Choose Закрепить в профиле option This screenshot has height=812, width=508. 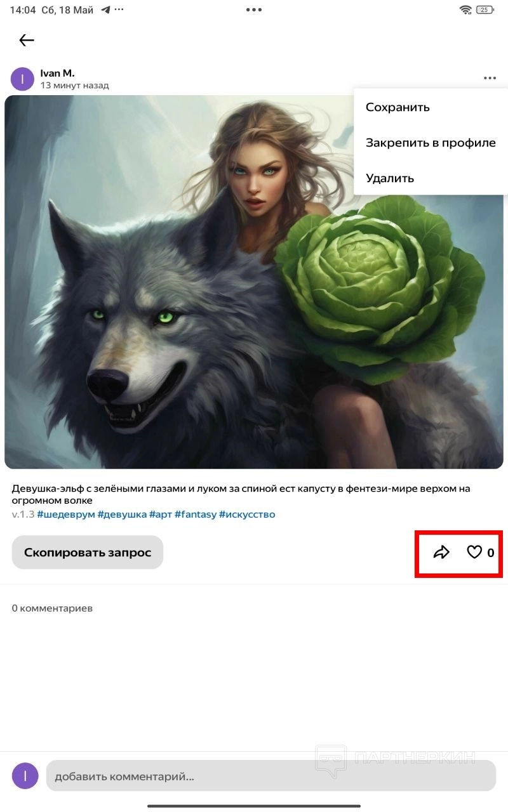pyautogui.click(x=431, y=143)
